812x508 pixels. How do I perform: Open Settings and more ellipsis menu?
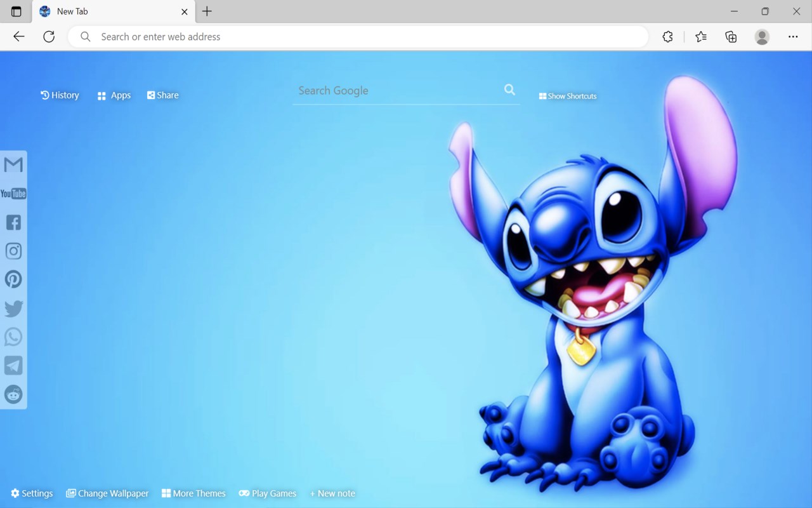point(793,37)
